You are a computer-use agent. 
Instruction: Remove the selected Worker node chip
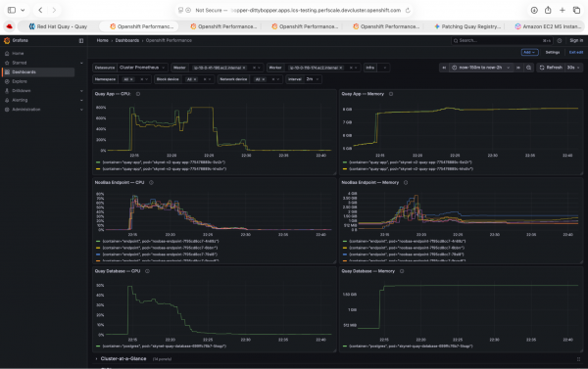(x=341, y=68)
